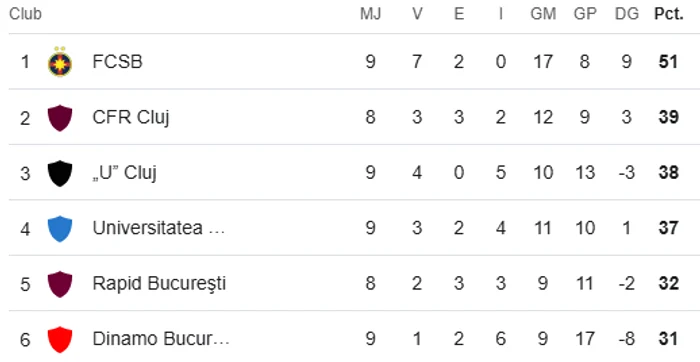Click the Club column header
The width and height of the screenshot is (700, 362).
click(25, 14)
